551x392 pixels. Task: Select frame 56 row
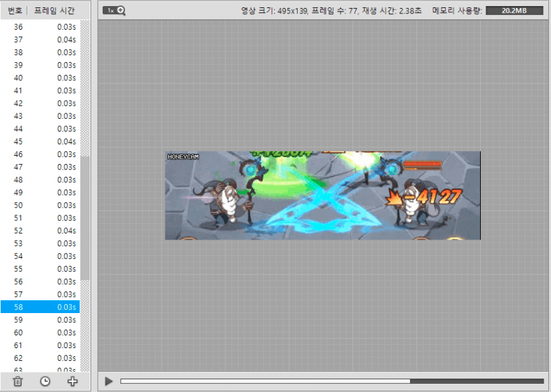pos(40,282)
